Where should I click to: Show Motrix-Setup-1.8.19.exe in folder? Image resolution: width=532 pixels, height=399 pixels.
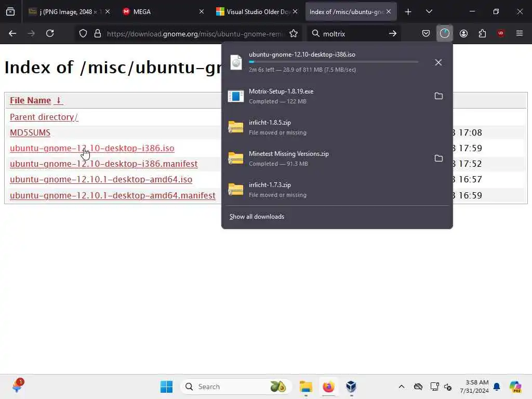438,96
